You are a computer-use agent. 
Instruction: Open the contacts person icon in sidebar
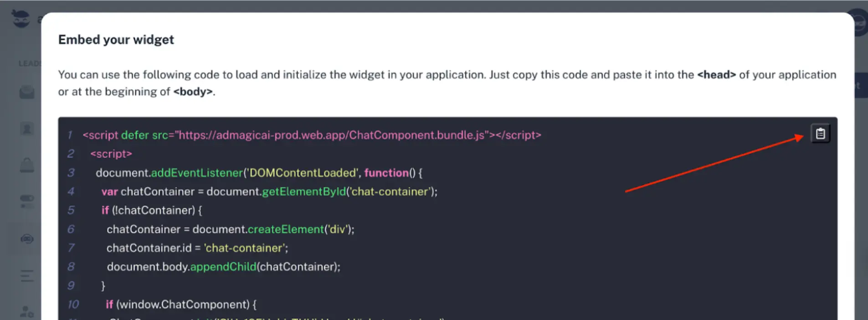click(27, 129)
